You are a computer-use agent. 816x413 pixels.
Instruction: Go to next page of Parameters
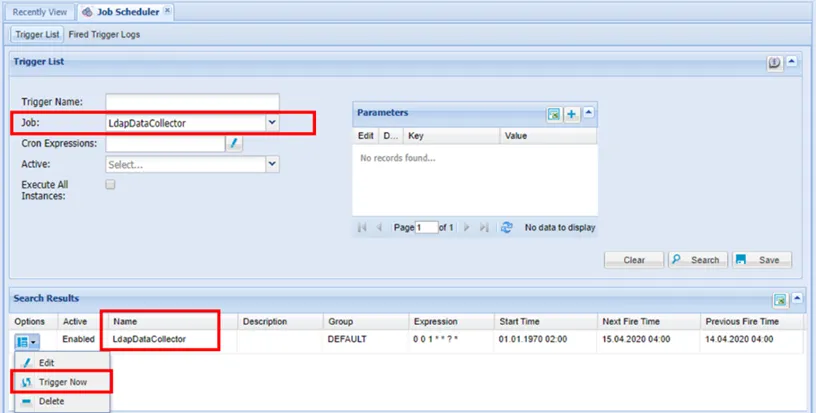(x=467, y=227)
